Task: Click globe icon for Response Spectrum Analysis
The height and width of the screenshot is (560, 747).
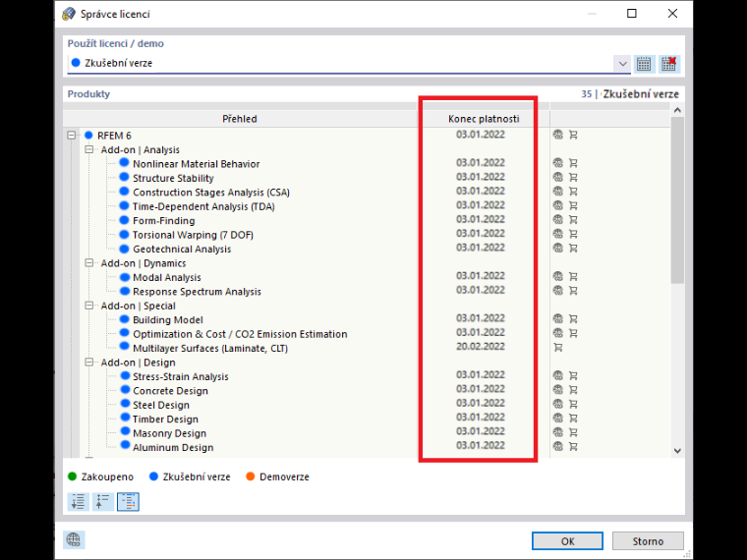Action: 558,291
